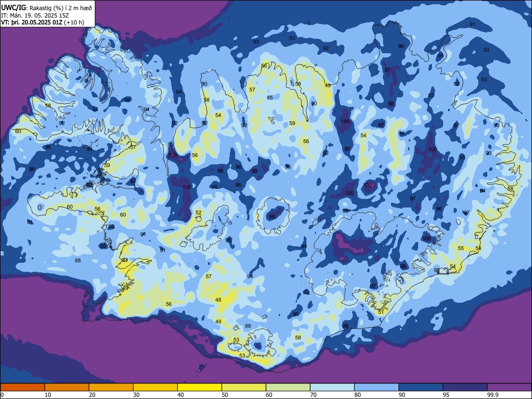532x399 pixels.
Task: Click the humidity value "48" on the map
Action: (x=218, y=300)
